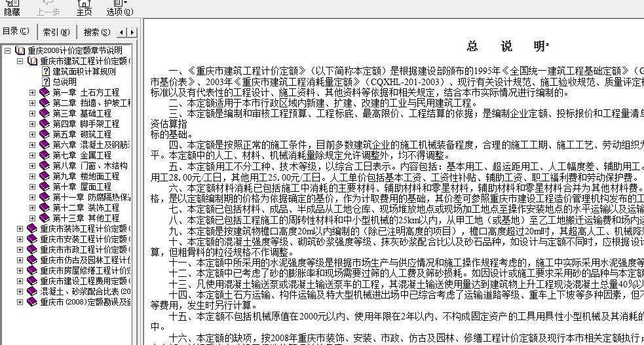The width and height of the screenshot is (644, 345).
Task: Expand 第六章 混凝土及钢筋
Action: click(32, 145)
